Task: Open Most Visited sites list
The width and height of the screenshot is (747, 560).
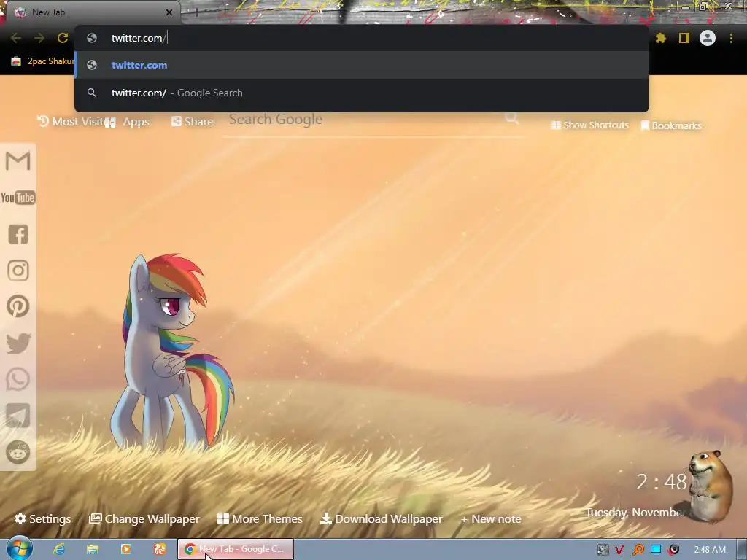Action: coord(71,122)
